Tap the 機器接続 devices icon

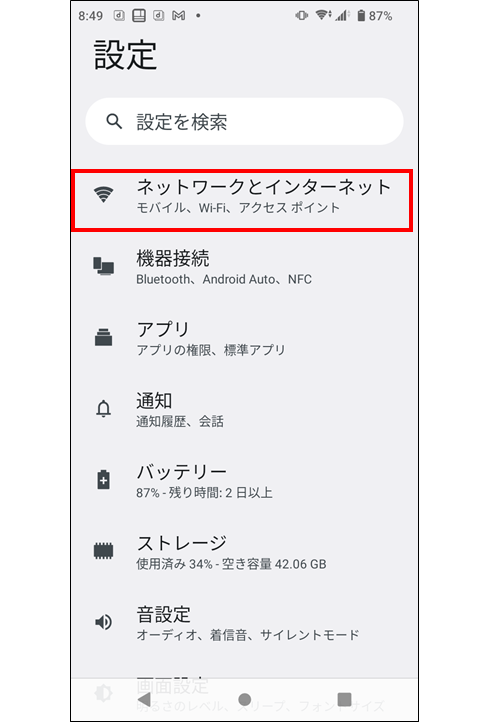pos(104,266)
